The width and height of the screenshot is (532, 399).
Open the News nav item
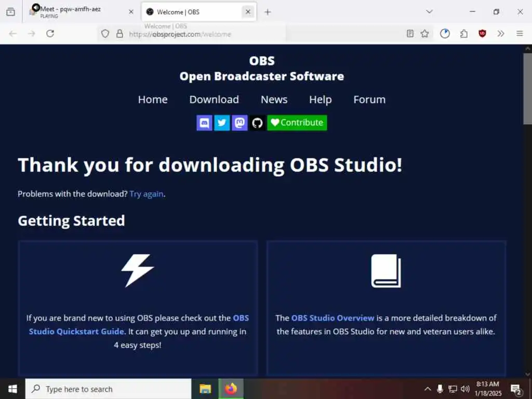(274, 99)
